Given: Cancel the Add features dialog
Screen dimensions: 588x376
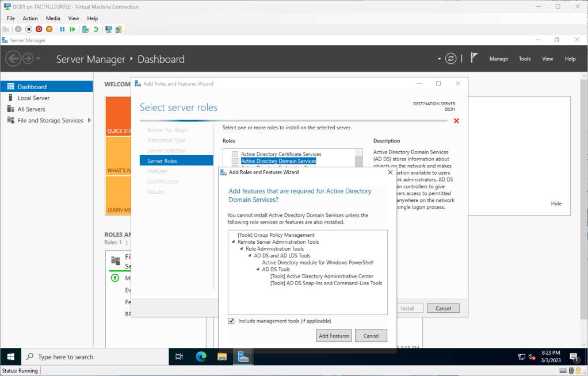Looking at the screenshot, I should 371,336.
